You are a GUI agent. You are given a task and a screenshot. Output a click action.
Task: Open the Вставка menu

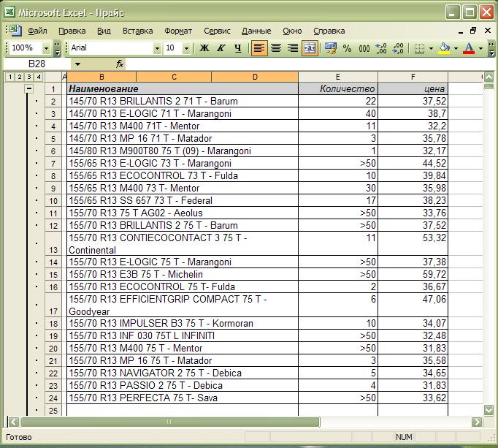pyautogui.click(x=137, y=31)
